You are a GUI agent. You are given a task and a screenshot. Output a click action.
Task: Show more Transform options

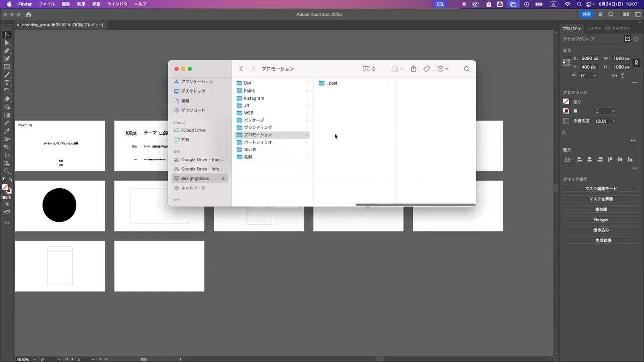pos(634,83)
